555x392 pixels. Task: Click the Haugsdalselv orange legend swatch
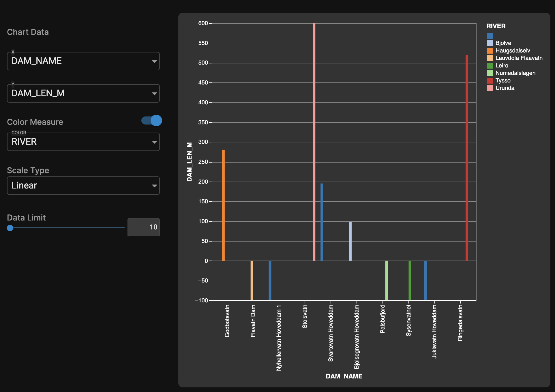pyautogui.click(x=490, y=50)
